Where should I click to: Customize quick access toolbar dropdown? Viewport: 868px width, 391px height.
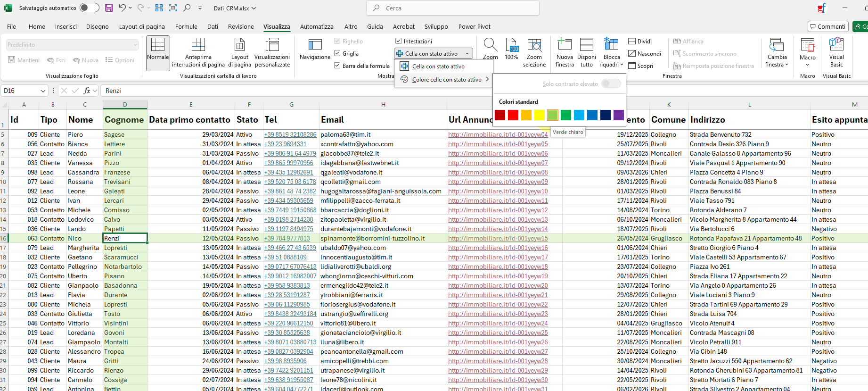click(x=200, y=8)
